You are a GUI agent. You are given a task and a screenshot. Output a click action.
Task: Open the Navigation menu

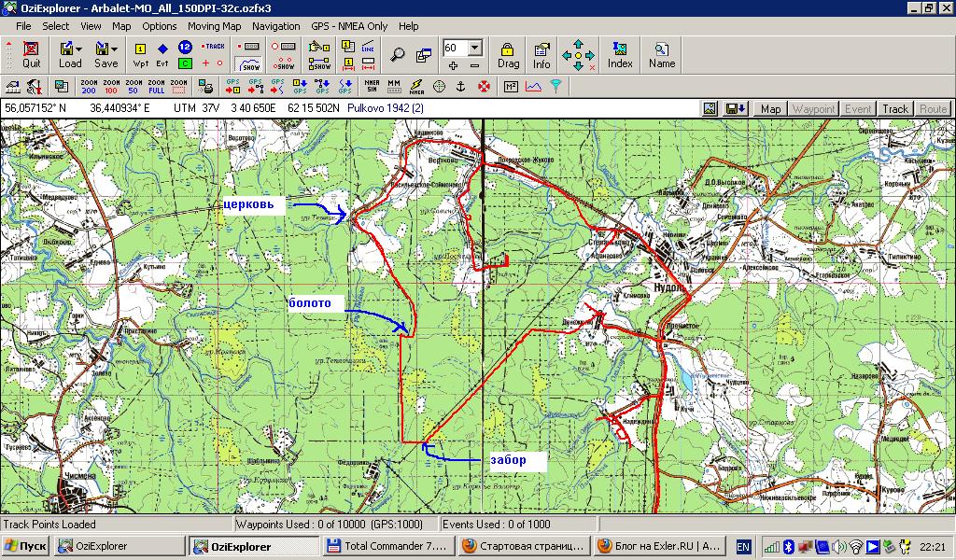(275, 26)
